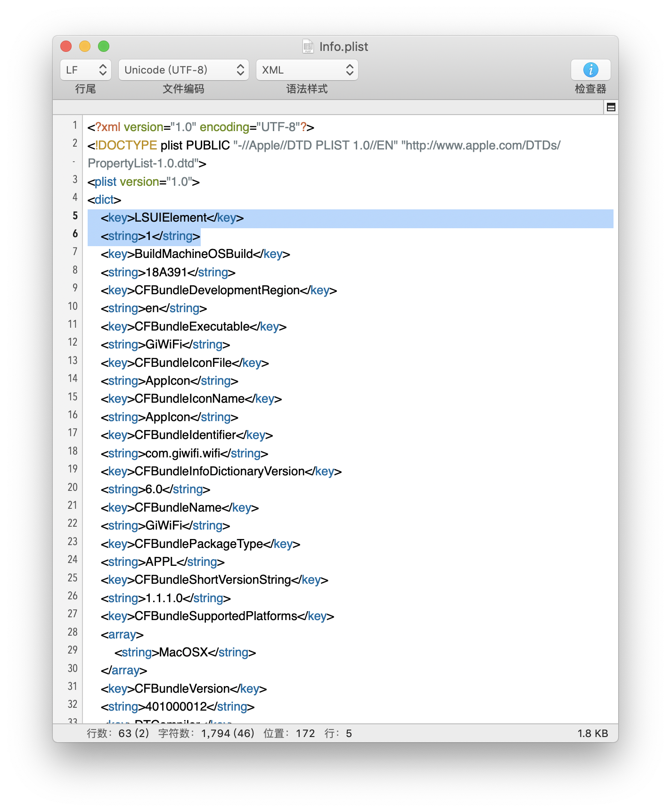Image resolution: width=671 pixels, height=812 pixels.
Task: Click the character count status 1,794 (46)
Action: pyautogui.click(x=228, y=733)
